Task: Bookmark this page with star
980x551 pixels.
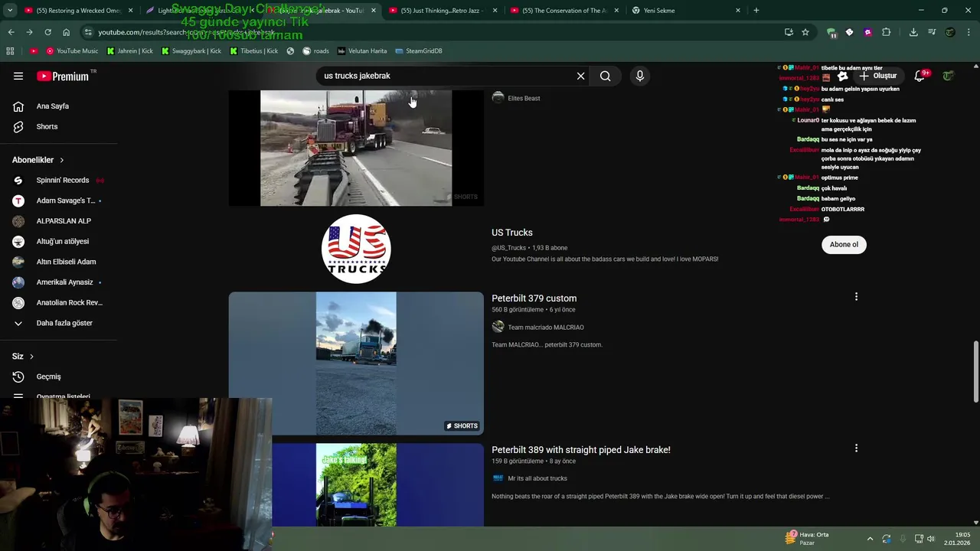Action: pyautogui.click(x=805, y=32)
